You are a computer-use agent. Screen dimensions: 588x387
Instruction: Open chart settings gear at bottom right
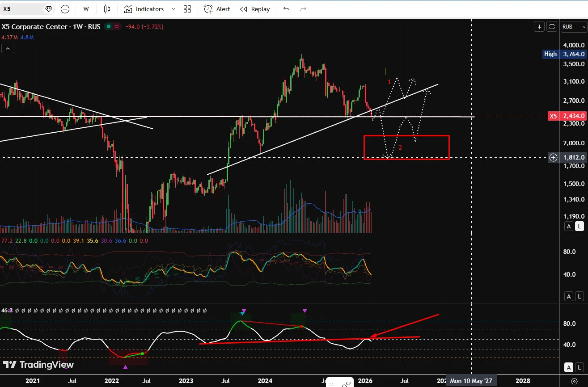pyautogui.click(x=574, y=381)
